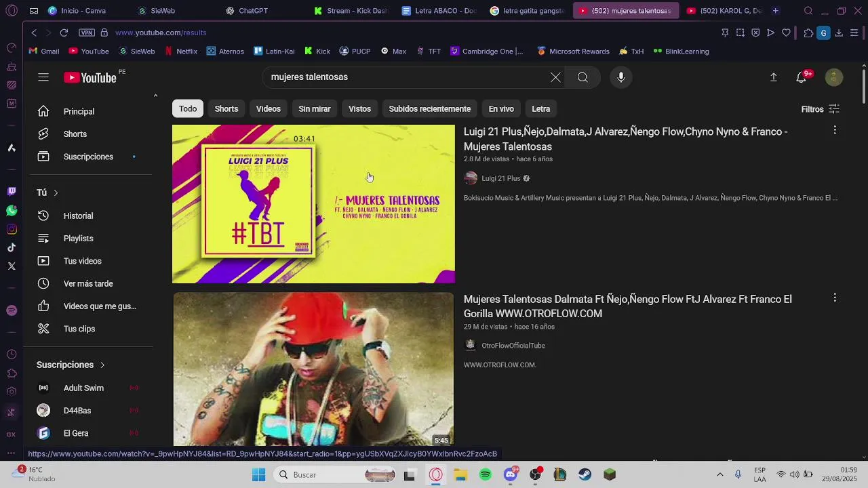Open YouTube notifications bell
The width and height of the screenshot is (868, 488).
[802, 77]
